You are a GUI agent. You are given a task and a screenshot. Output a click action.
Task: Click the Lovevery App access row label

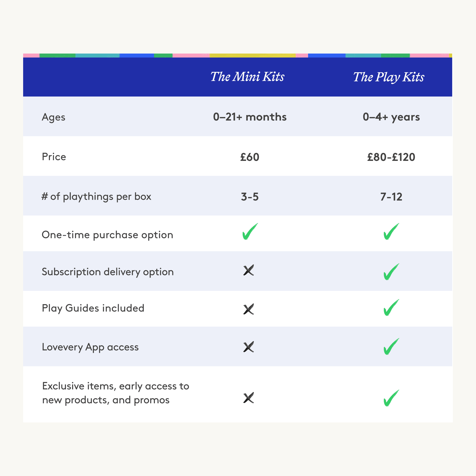pos(90,347)
